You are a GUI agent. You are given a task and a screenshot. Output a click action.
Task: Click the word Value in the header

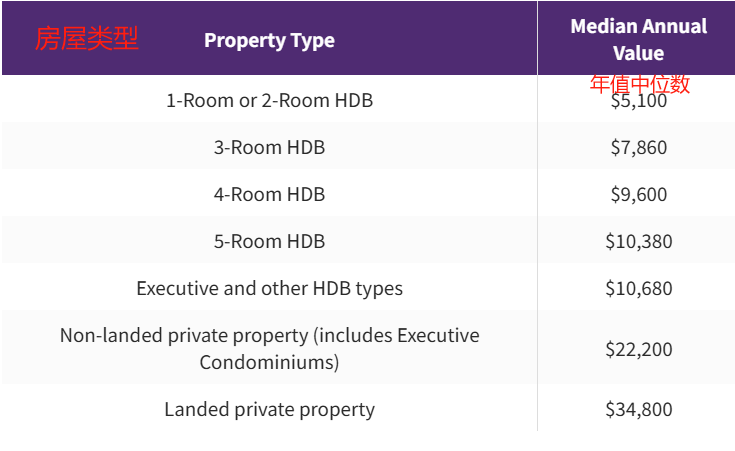coord(638,53)
